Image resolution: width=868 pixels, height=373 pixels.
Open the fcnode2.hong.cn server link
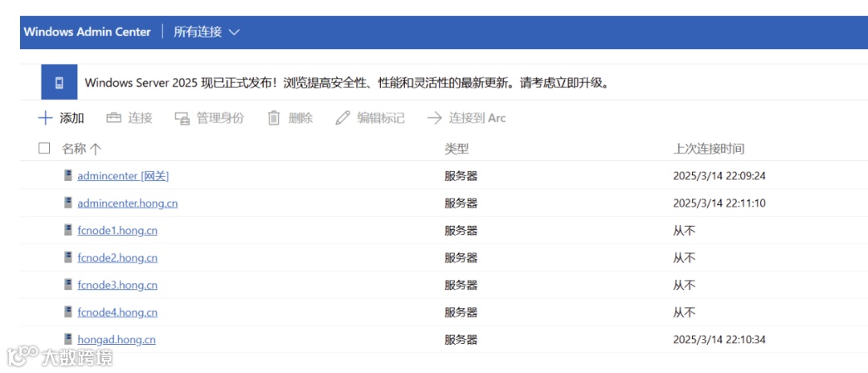117,258
